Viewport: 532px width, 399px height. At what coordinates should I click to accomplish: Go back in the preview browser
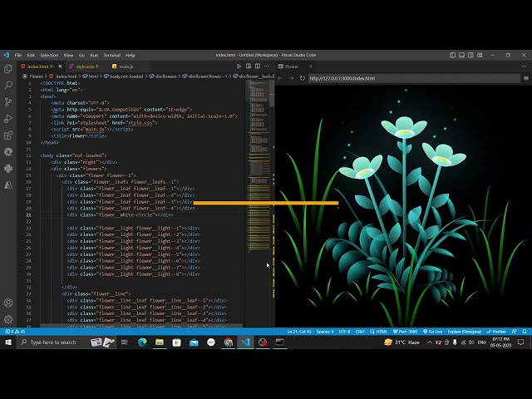pos(280,78)
